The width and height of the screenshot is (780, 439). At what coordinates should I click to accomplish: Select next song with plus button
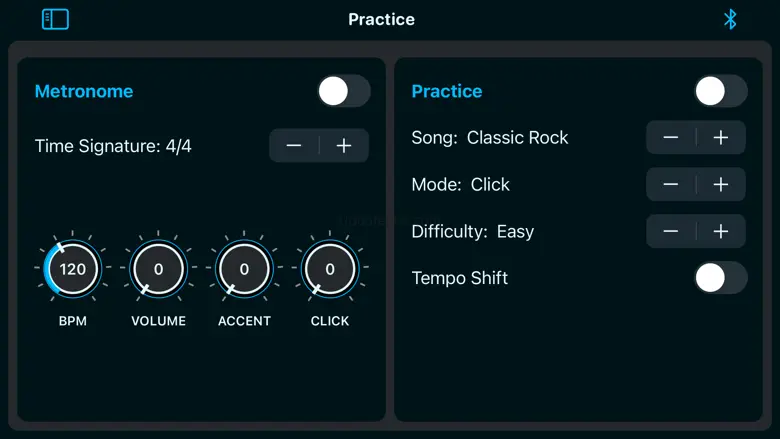tap(720, 138)
